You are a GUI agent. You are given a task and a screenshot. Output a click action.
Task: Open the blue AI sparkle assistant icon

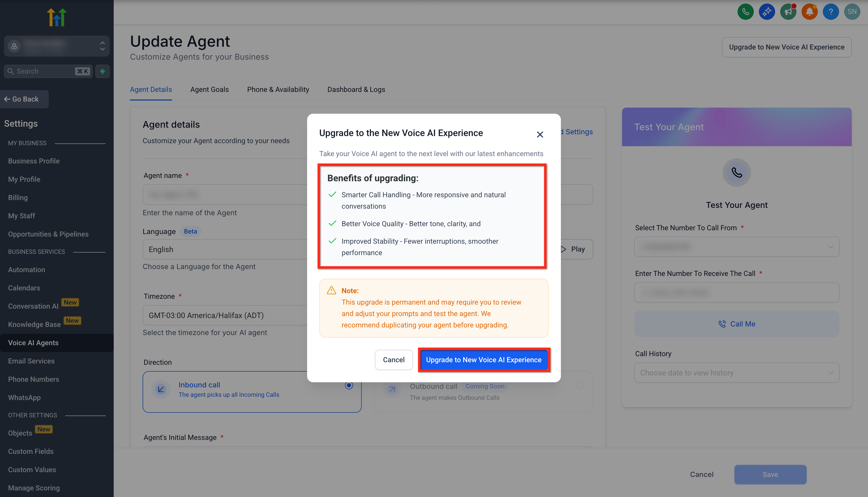coord(767,12)
